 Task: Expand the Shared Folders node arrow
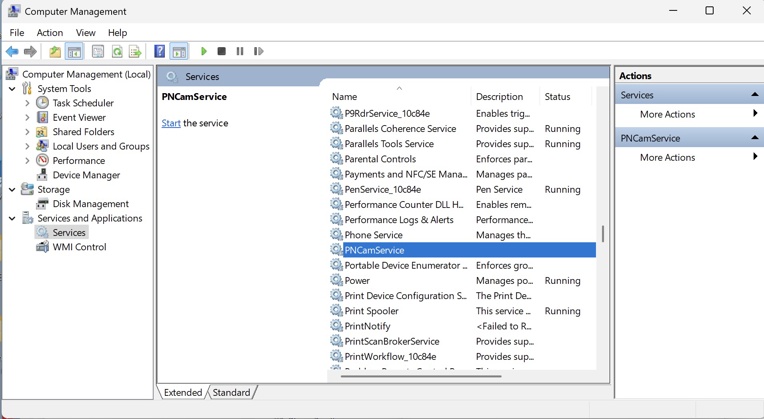click(27, 132)
